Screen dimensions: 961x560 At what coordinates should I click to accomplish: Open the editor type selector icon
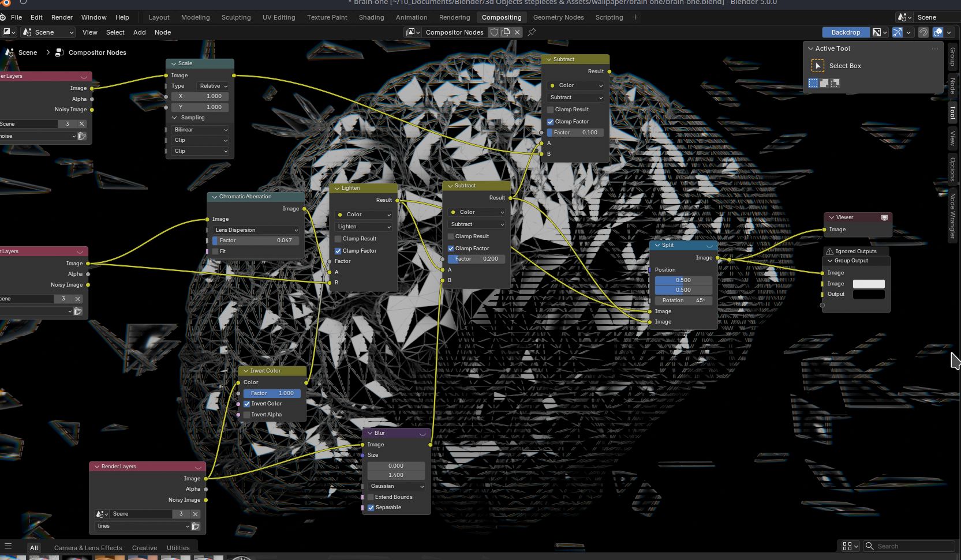(8, 32)
